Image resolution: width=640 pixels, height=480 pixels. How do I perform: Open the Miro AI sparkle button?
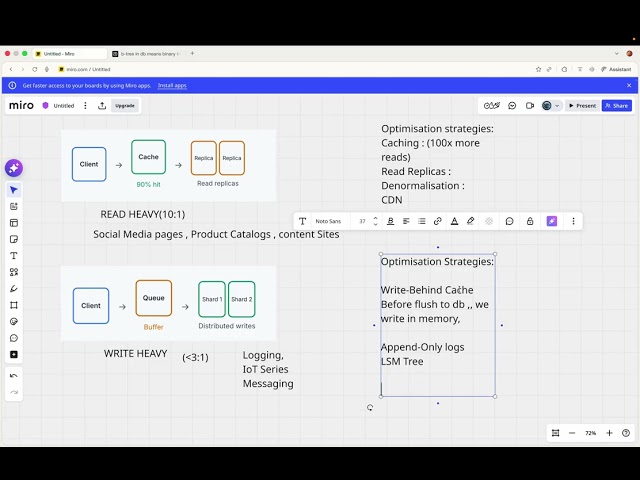coord(14,168)
